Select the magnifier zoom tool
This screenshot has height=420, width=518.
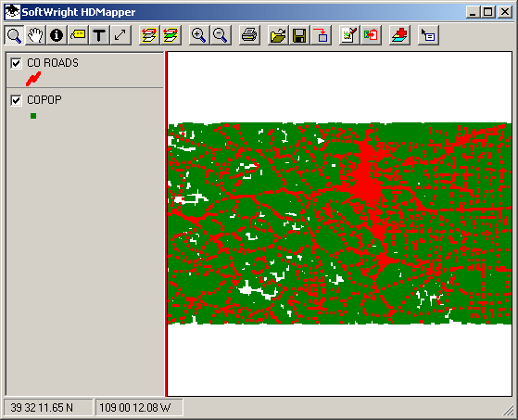[14, 35]
